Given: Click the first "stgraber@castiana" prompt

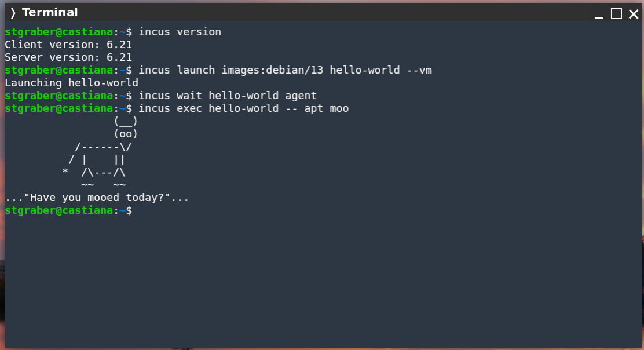Looking at the screenshot, I should [x=58, y=32].
